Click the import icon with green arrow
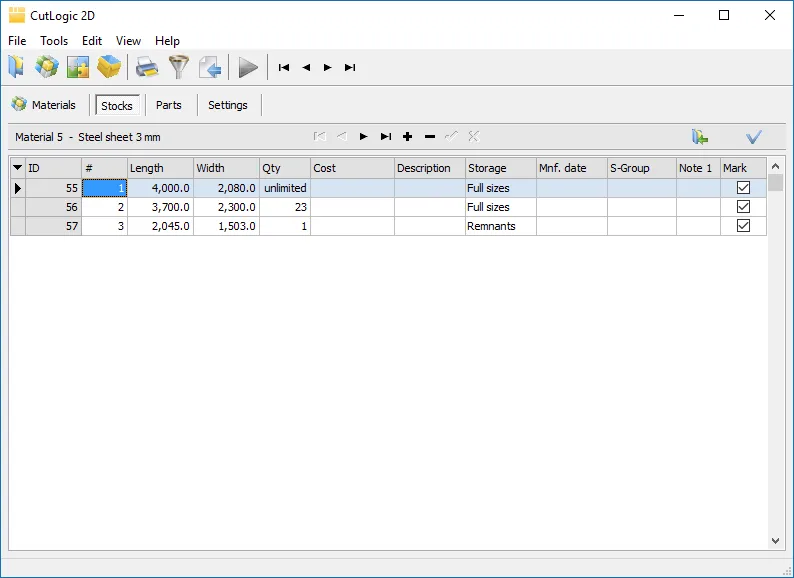The width and height of the screenshot is (794, 578). (700, 137)
